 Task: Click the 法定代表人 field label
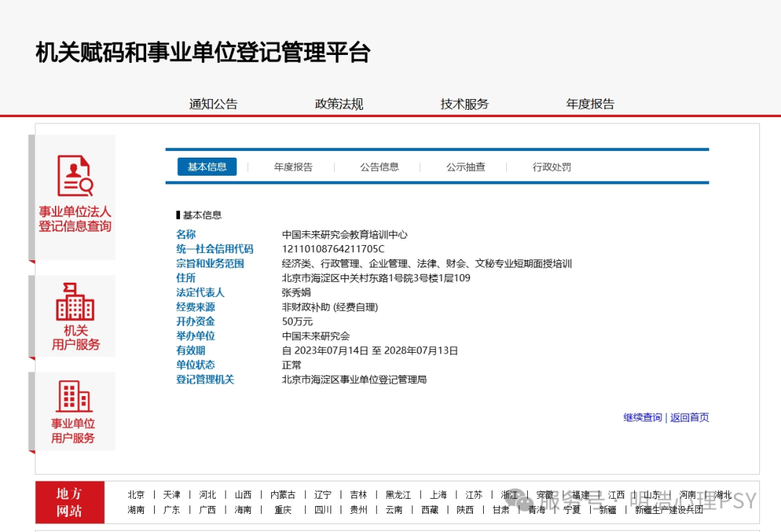200,293
